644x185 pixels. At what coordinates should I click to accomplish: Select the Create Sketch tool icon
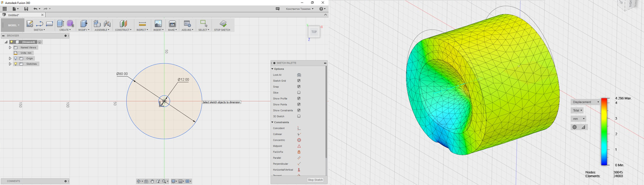click(30, 24)
